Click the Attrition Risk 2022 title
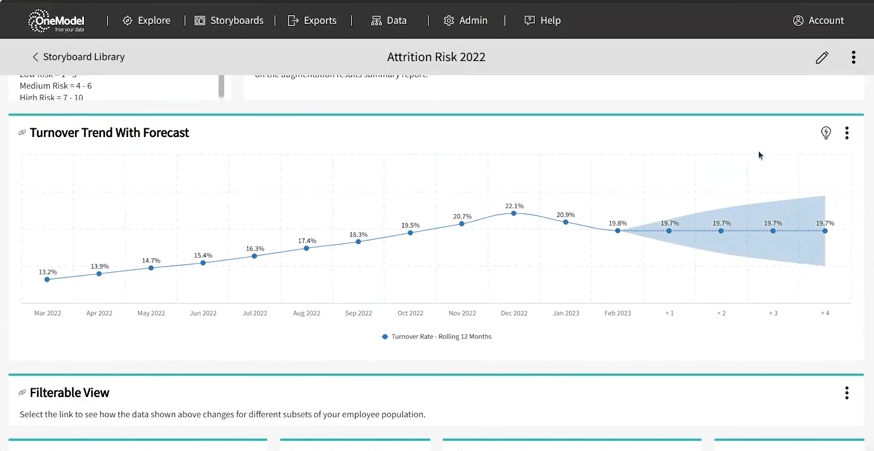Viewport: 874px width, 451px height. click(436, 57)
